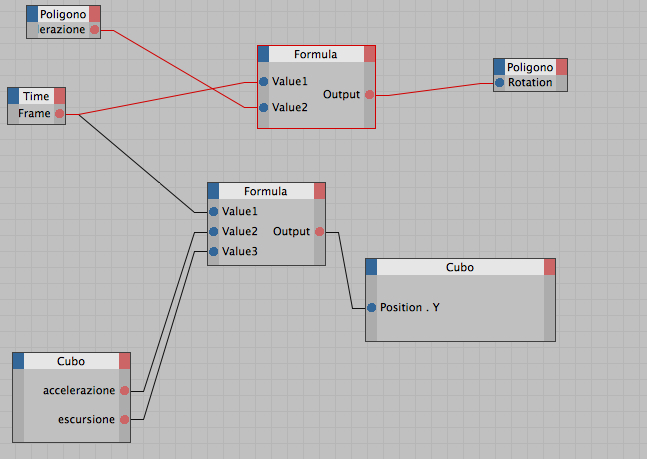This screenshot has width=647, height=459.
Task: Click red output corner of Time node
Action: pyautogui.click(x=60, y=96)
